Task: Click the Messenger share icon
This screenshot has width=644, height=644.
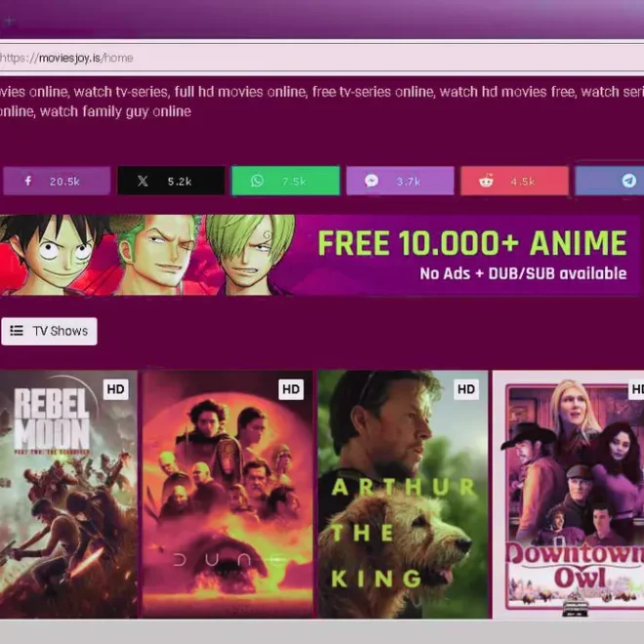Action: (372, 181)
